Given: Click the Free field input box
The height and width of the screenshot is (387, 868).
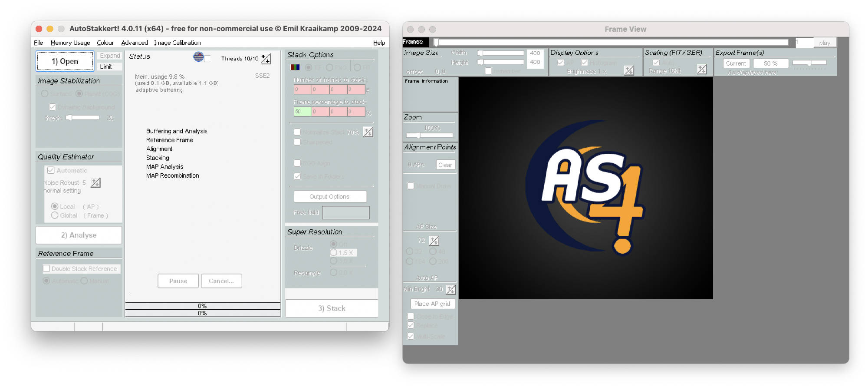Looking at the screenshot, I should (x=346, y=212).
